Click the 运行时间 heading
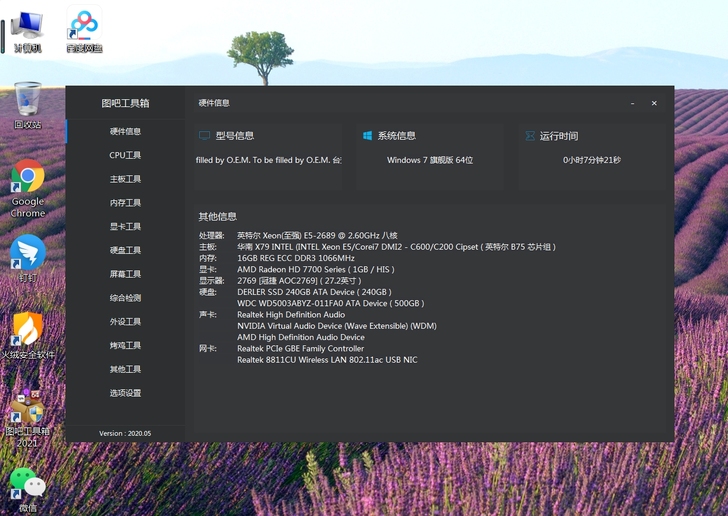This screenshot has height=516, width=728. 559,136
